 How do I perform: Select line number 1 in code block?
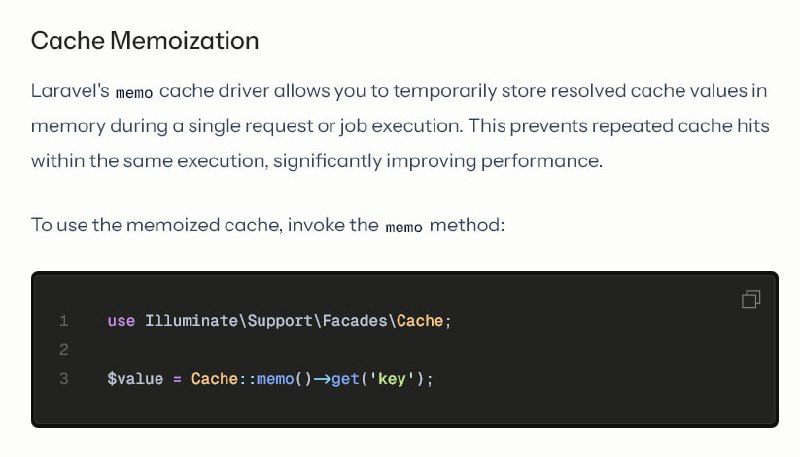tap(63, 321)
